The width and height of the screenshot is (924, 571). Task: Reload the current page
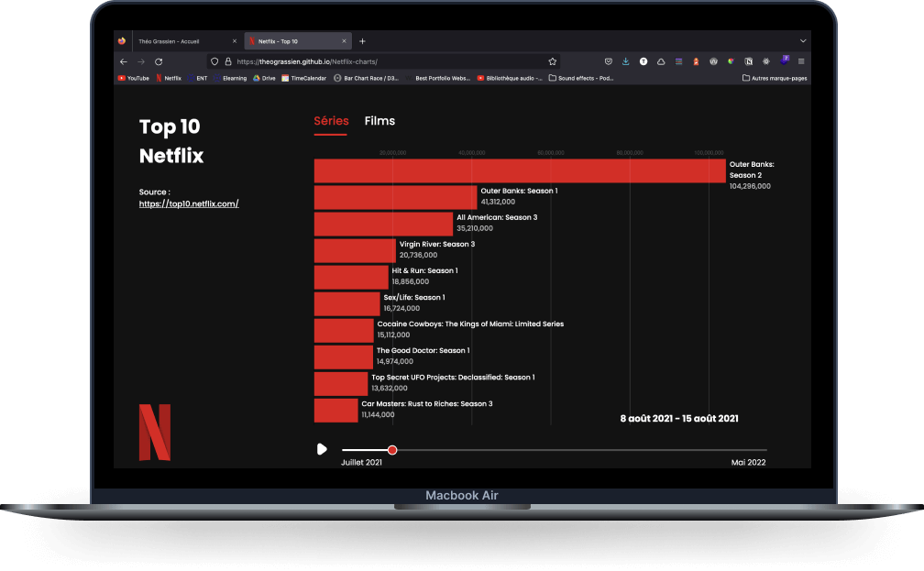coord(159,61)
